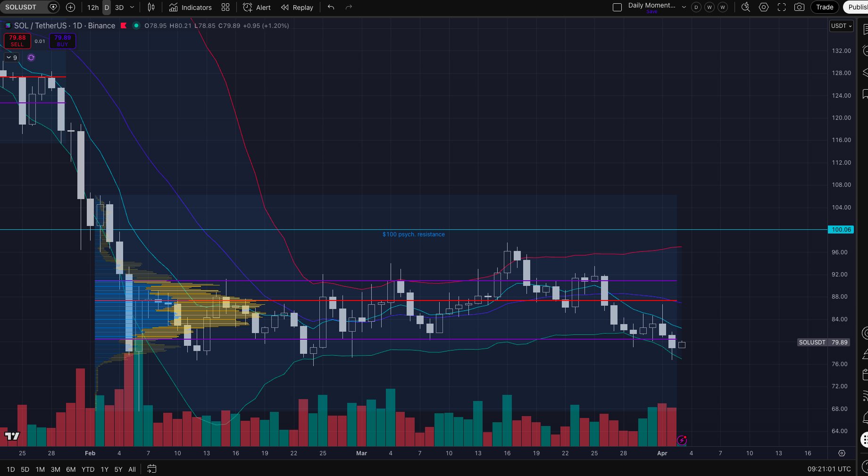
Task: Click the Feb label on the time axis
Action: (x=90, y=453)
